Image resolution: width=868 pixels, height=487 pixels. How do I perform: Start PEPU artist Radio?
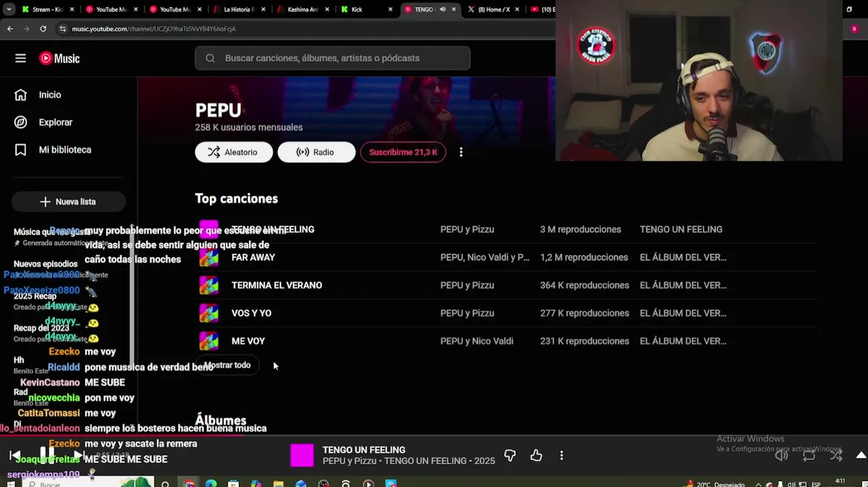[316, 152]
